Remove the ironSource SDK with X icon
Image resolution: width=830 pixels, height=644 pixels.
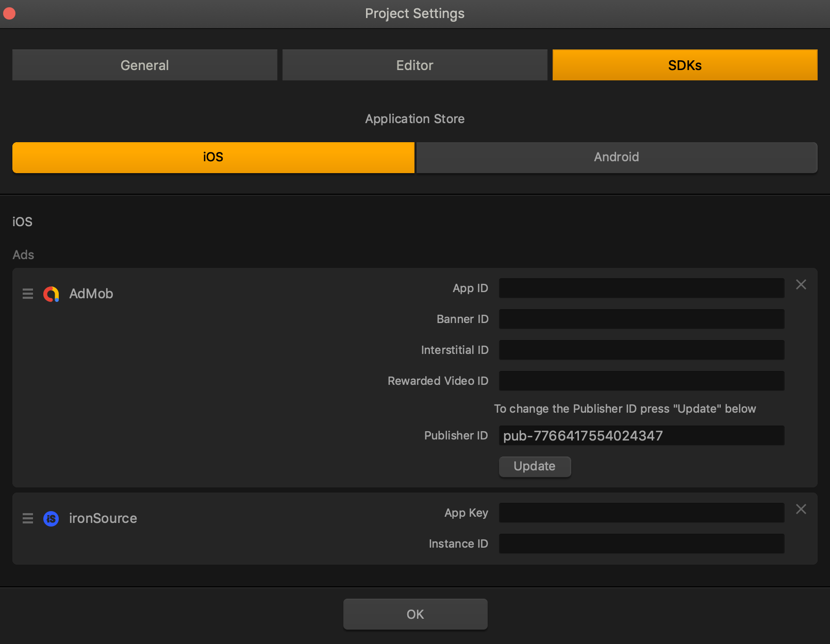[801, 510]
